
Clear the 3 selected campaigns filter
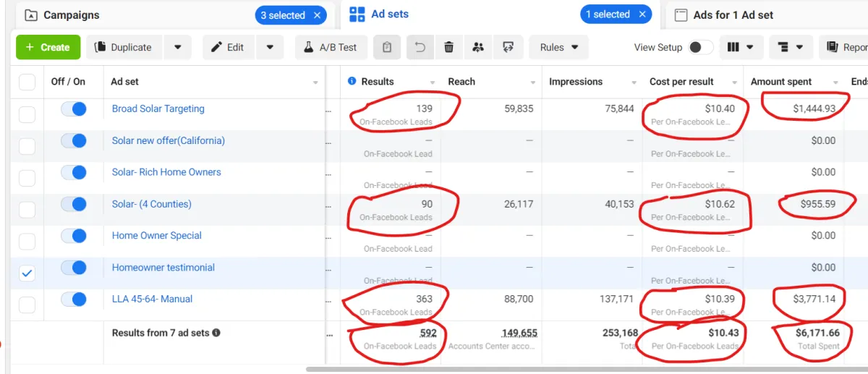[317, 15]
